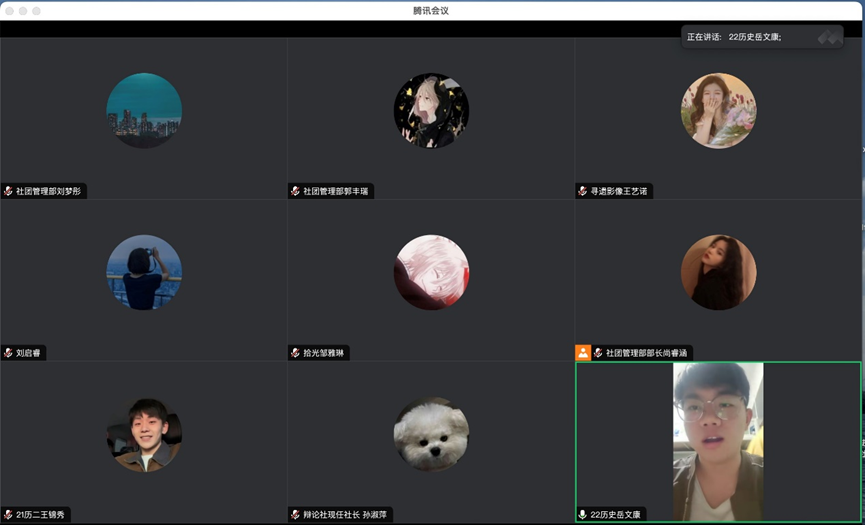Click muted mic icon beside 寻迹影像王艺诺

(582, 191)
